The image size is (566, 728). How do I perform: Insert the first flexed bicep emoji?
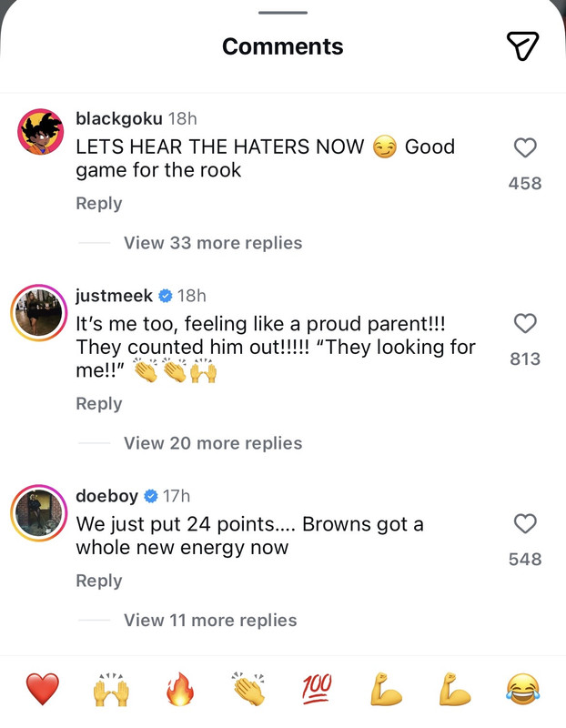(386, 689)
